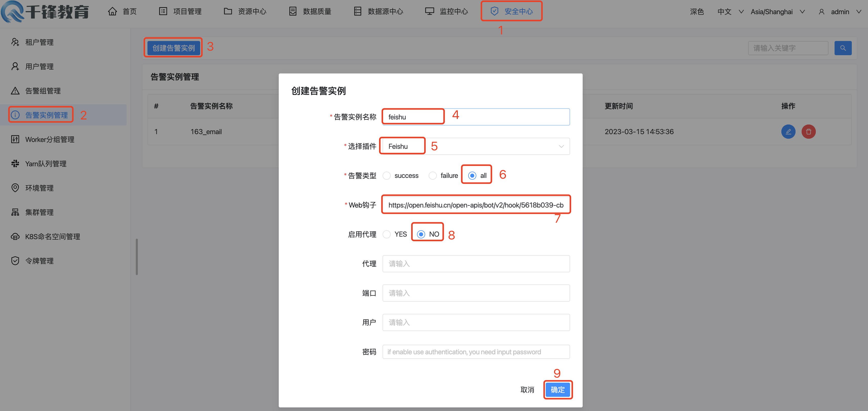
Task: Click the sidebar vertical scrollbar handle
Action: tap(137, 257)
